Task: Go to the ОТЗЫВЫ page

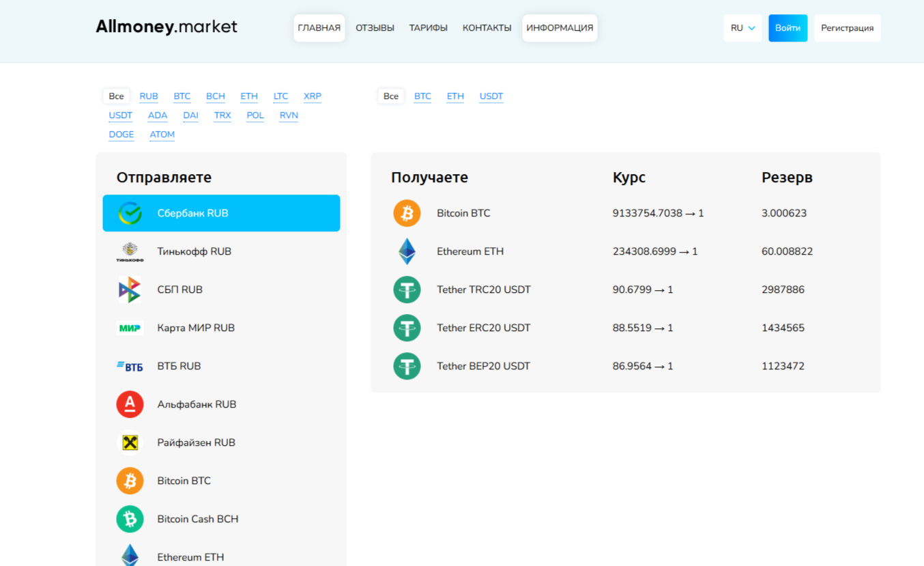Action: (x=375, y=28)
